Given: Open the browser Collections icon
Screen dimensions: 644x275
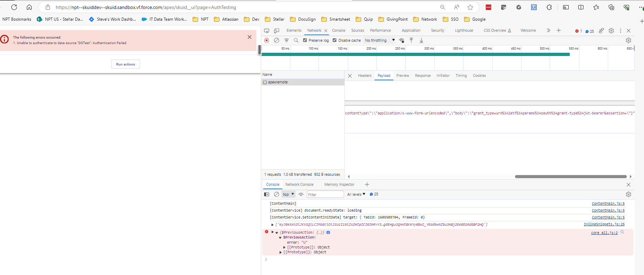Looking at the screenshot, I should 611,7.
